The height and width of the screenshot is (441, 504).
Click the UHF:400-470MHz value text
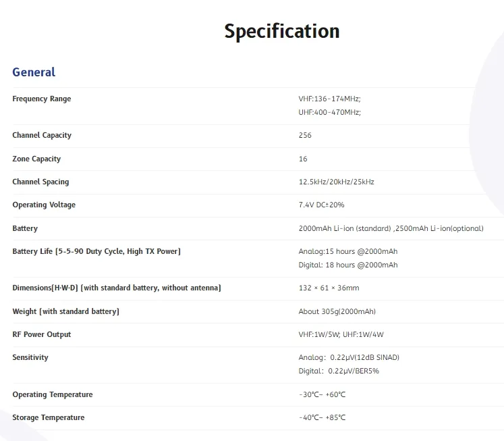(329, 112)
